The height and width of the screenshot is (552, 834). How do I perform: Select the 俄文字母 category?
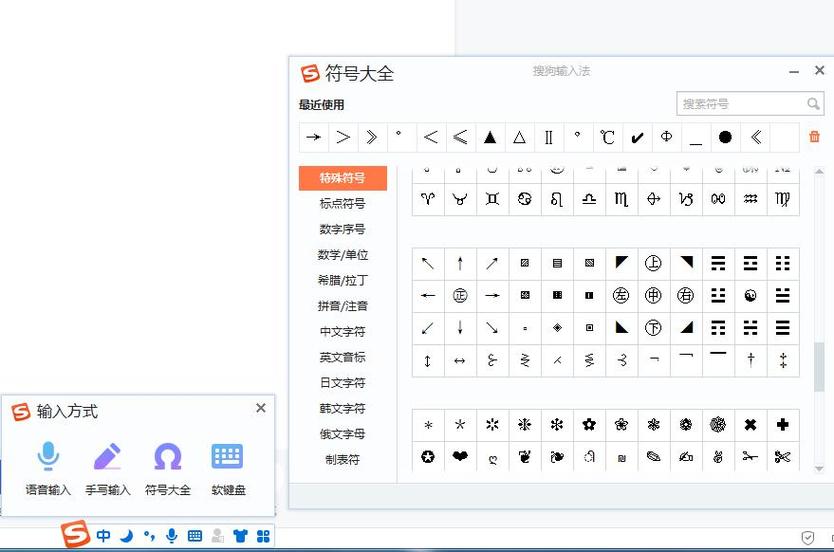point(343,434)
